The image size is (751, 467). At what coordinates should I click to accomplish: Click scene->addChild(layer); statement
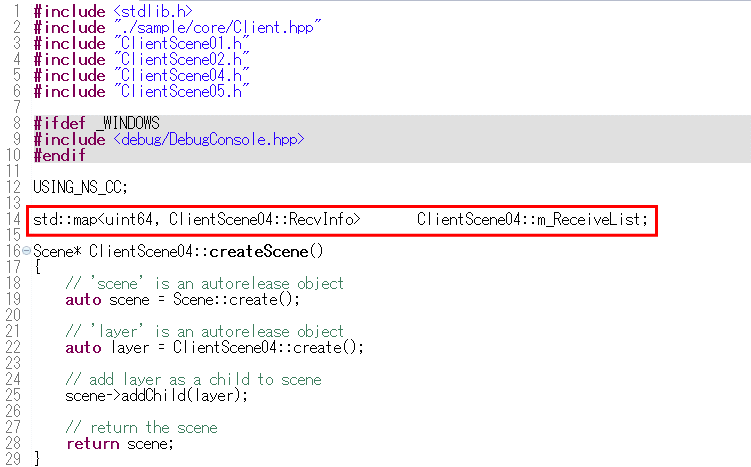pyautogui.click(x=157, y=396)
